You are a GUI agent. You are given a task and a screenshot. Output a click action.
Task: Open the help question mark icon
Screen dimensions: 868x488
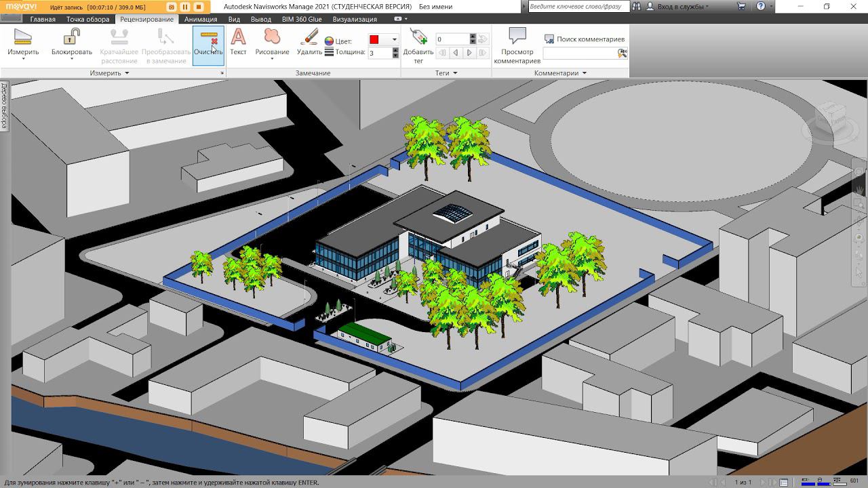click(x=760, y=6)
